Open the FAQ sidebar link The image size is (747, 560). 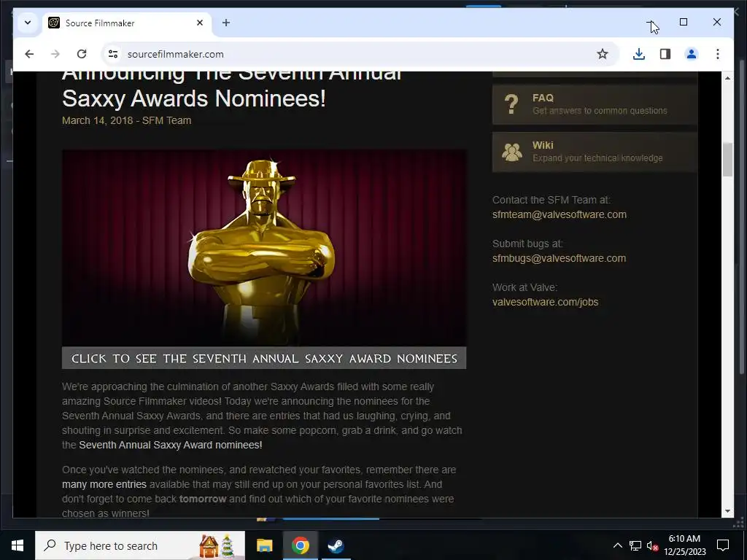595,104
